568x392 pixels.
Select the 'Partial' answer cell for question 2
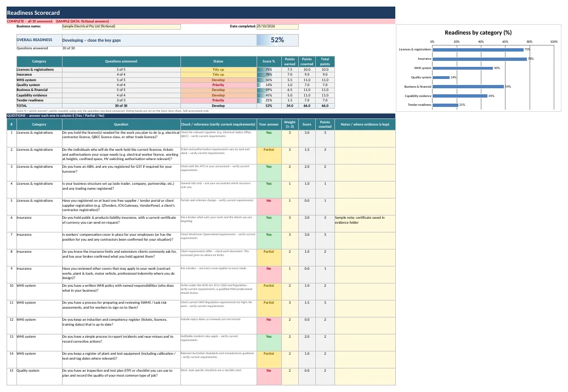[269, 155]
